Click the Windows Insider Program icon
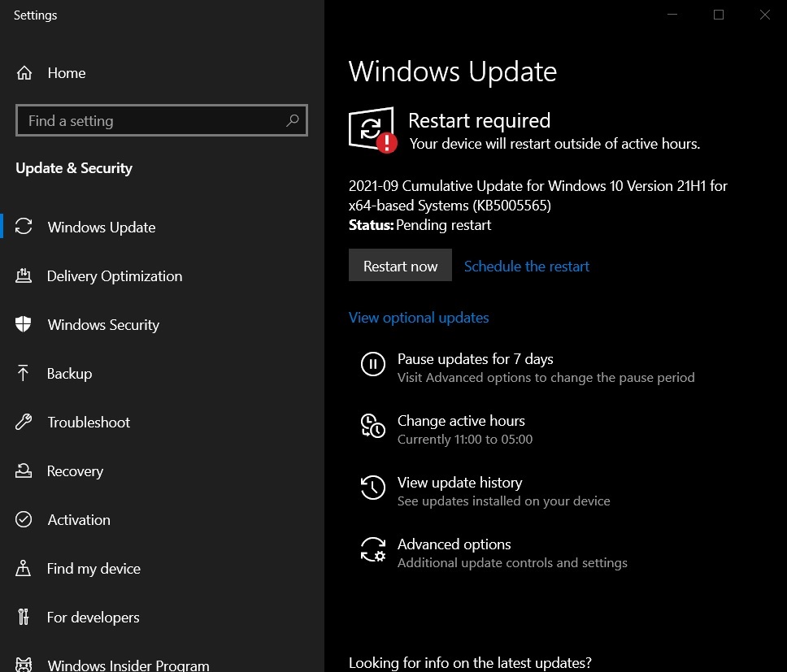787x672 pixels. (x=24, y=664)
